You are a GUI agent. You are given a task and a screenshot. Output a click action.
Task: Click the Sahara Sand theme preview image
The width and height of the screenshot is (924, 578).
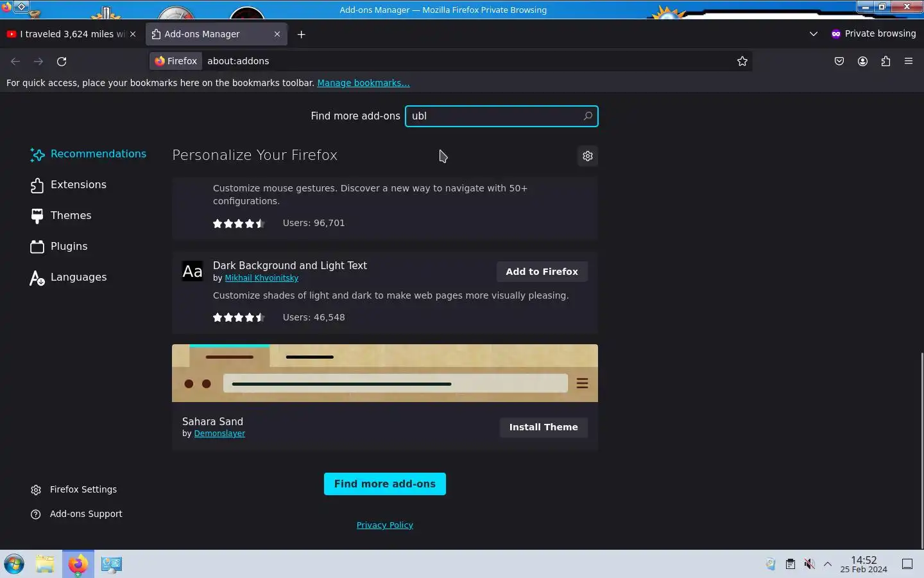point(385,373)
